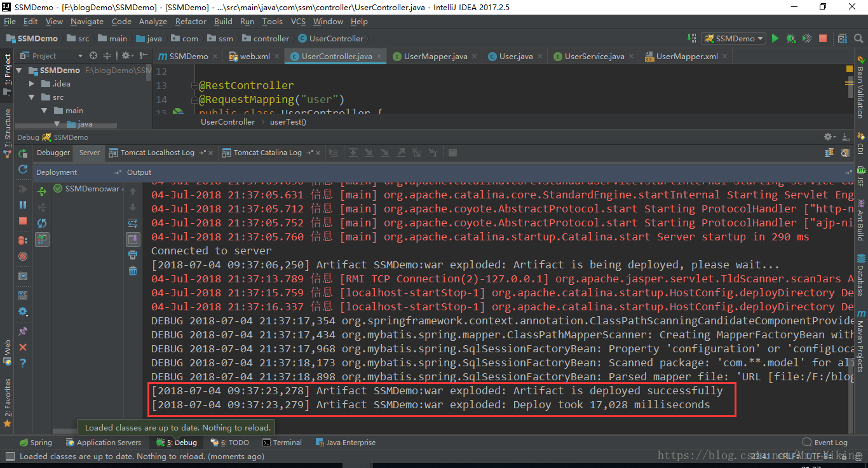Open the TODO tool window button
Viewport: 868px width, 468px height.
coord(229,443)
